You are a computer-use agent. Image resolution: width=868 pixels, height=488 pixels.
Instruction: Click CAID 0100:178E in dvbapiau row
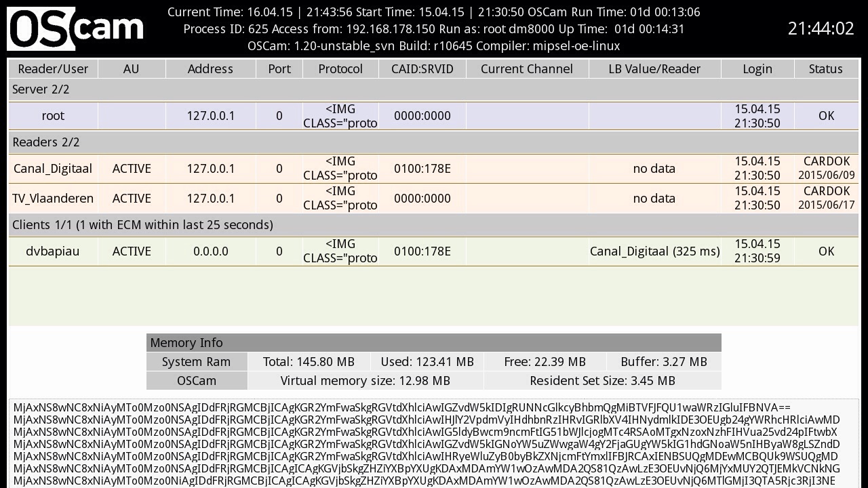422,251
